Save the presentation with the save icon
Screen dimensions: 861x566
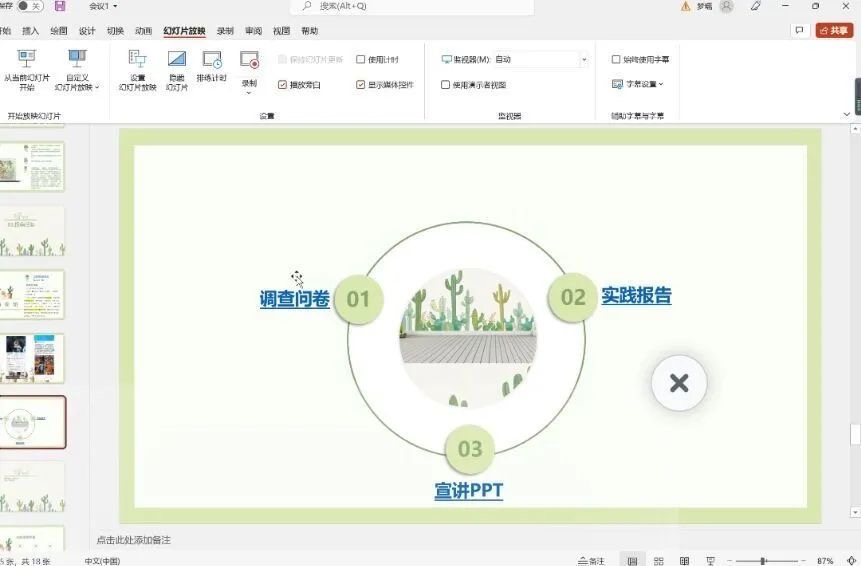click(60, 6)
